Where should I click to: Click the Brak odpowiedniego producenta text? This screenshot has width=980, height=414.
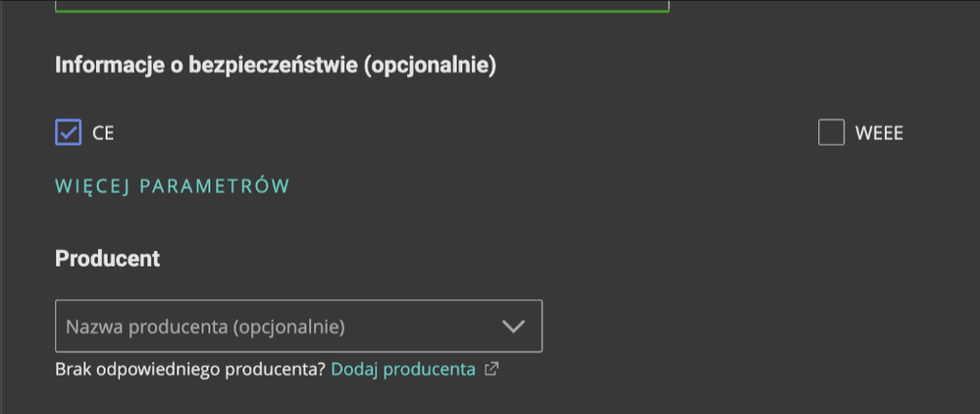click(190, 370)
